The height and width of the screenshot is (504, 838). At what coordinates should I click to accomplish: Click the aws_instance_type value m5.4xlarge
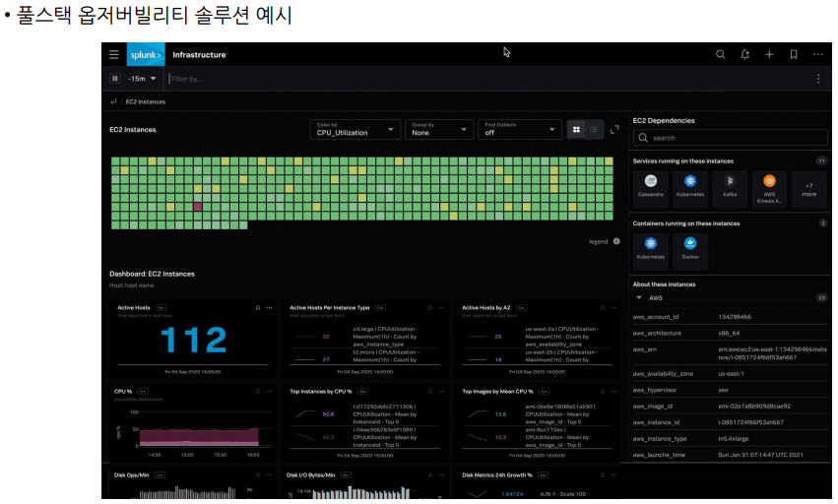(x=734, y=439)
